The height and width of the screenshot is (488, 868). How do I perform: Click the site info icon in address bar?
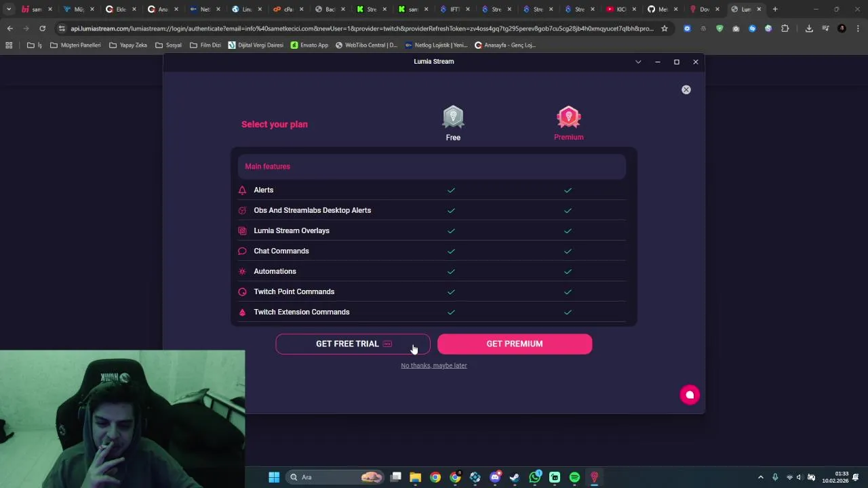click(62, 28)
